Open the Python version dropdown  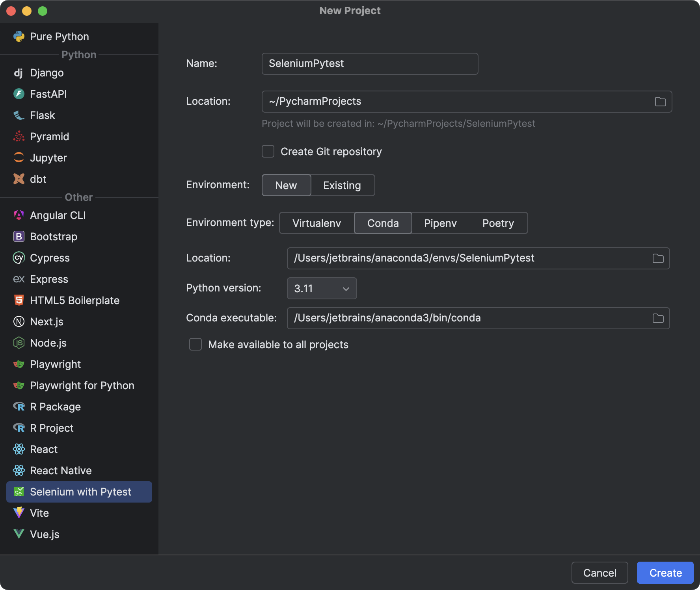point(321,288)
